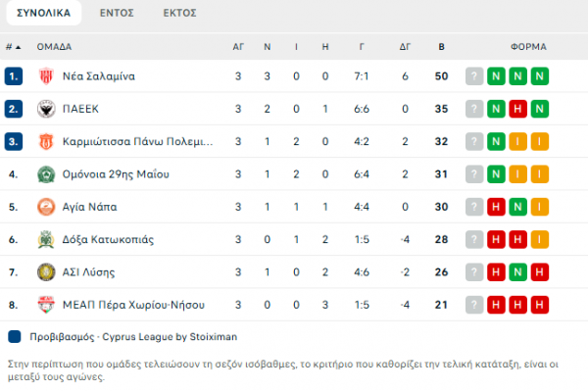Click the gray upcoming-match box for ΠΑΕΕΚ
Screen dimensions: 588x391
[x=474, y=109]
